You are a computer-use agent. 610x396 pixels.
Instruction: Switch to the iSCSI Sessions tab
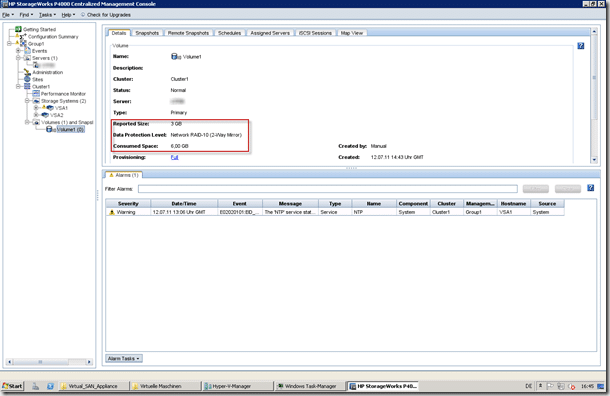coord(315,33)
